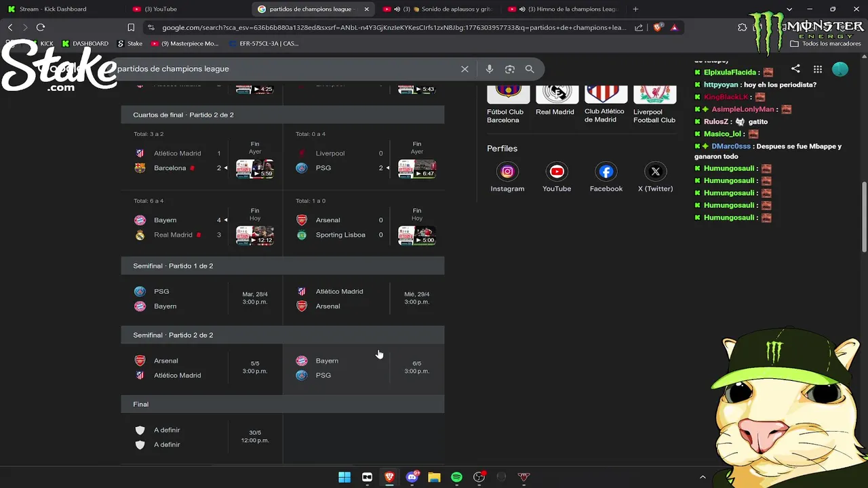
Task: Show hidden system tray icons
Action: [703, 477]
